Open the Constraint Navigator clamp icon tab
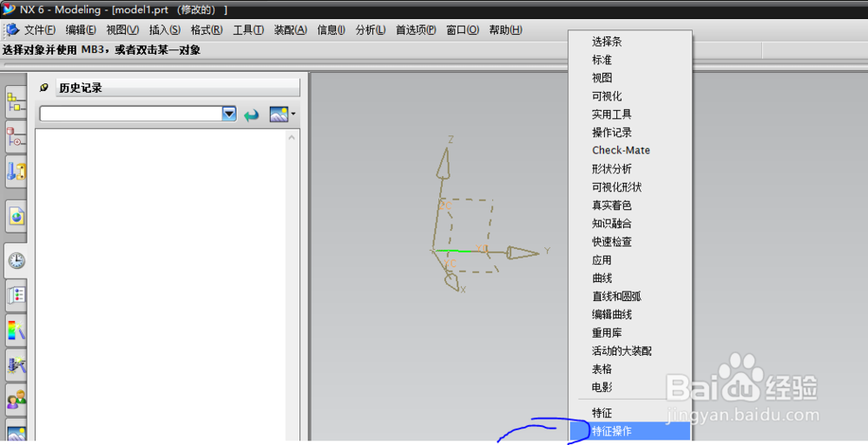Image resolution: width=868 pixels, height=445 pixels. click(16, 171)
